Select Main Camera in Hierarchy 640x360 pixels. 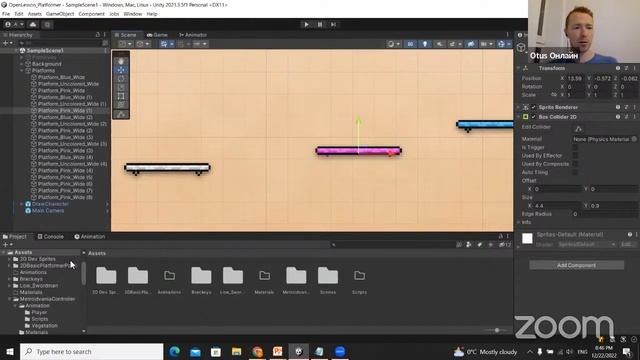[x=48, y=211]
